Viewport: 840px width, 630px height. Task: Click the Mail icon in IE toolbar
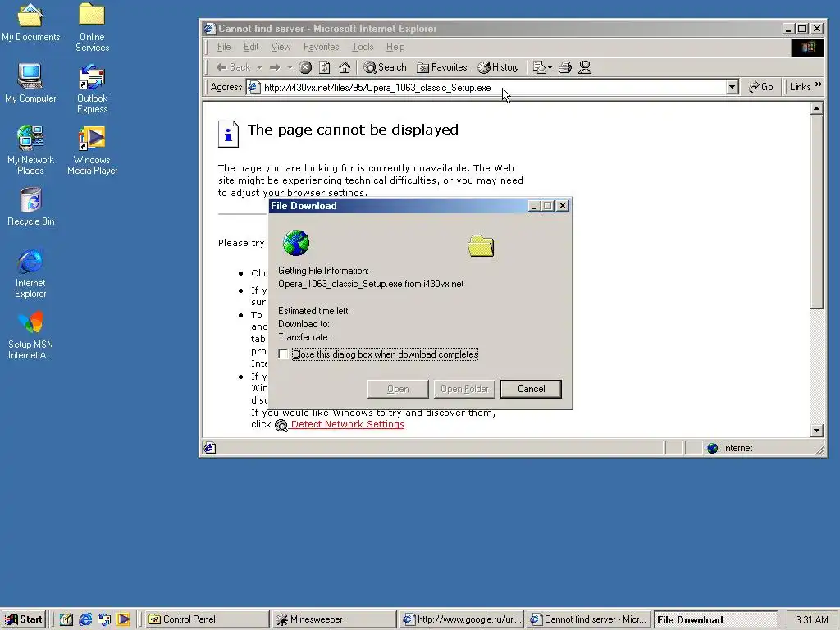[540, 67]
